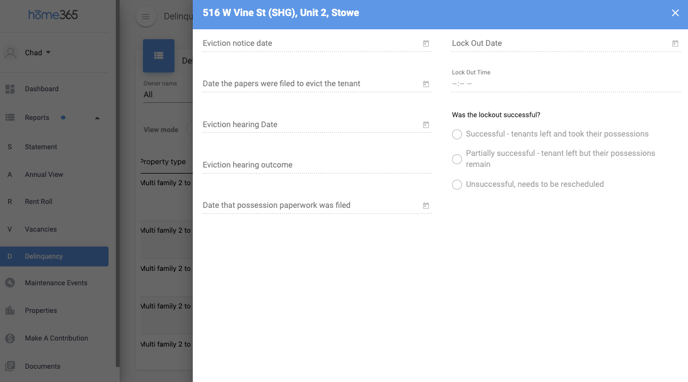The height and width of the screenshot is (382, 688).
Task: Click the Properties building icon
Action: point(10,311)
